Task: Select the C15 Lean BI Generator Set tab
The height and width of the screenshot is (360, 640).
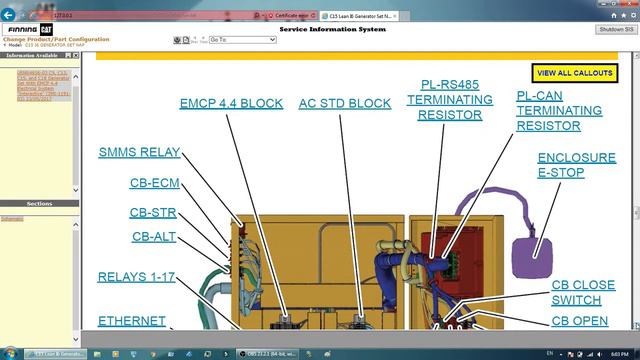Action: [x=359, y=16]
